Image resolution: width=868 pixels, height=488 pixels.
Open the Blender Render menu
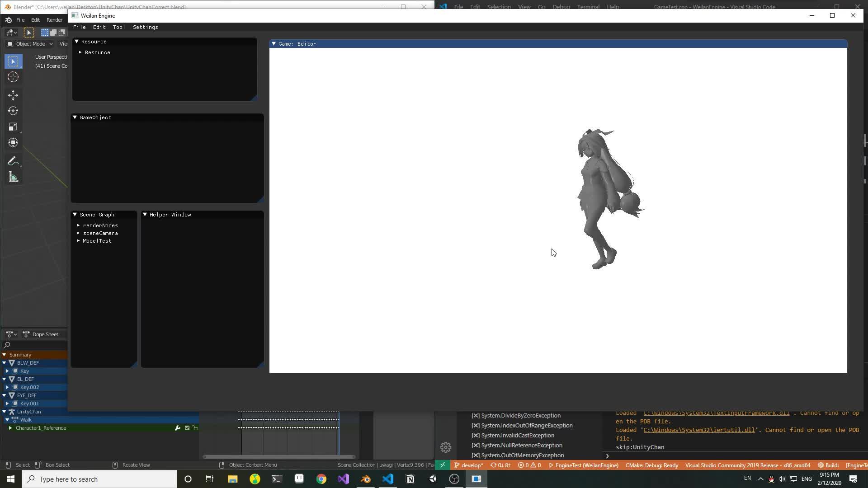[54, 20]
